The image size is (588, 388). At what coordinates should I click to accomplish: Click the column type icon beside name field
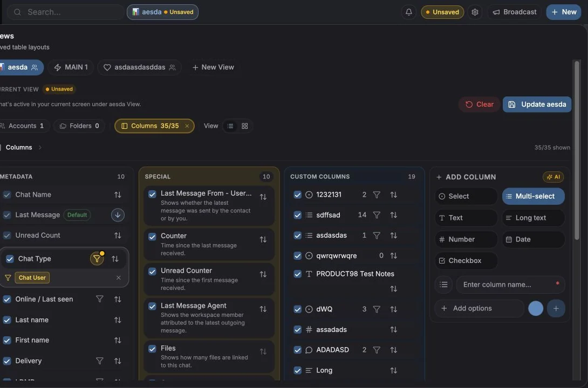click(x=443, y=285)
